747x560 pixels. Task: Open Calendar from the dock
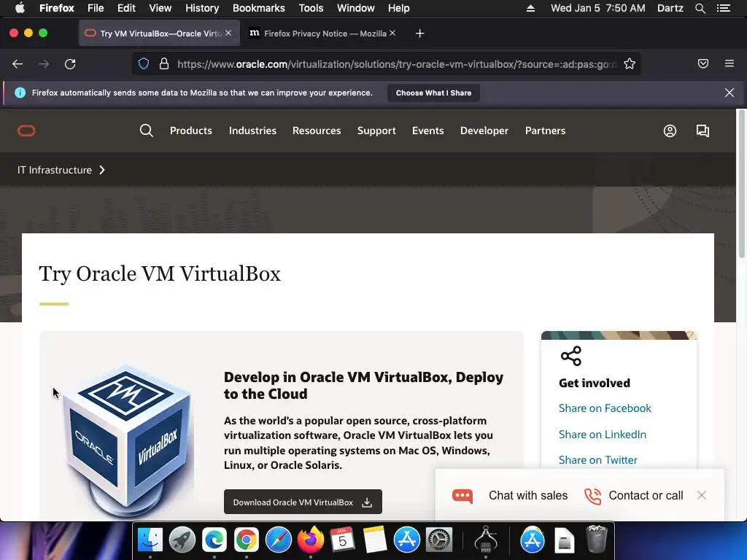[342, 540]
